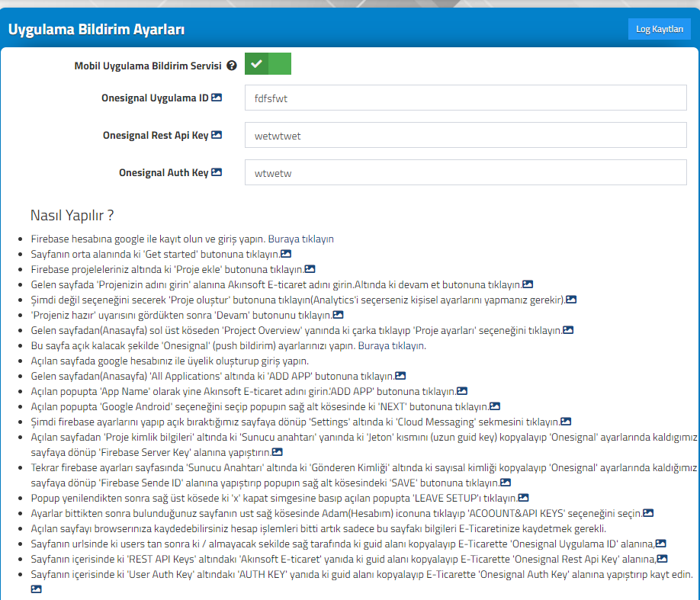This screenshot has height=600, width=700.
Task: View image for 'Onesignal Uygulama ID' alanına step
Action: click(660, 544)
